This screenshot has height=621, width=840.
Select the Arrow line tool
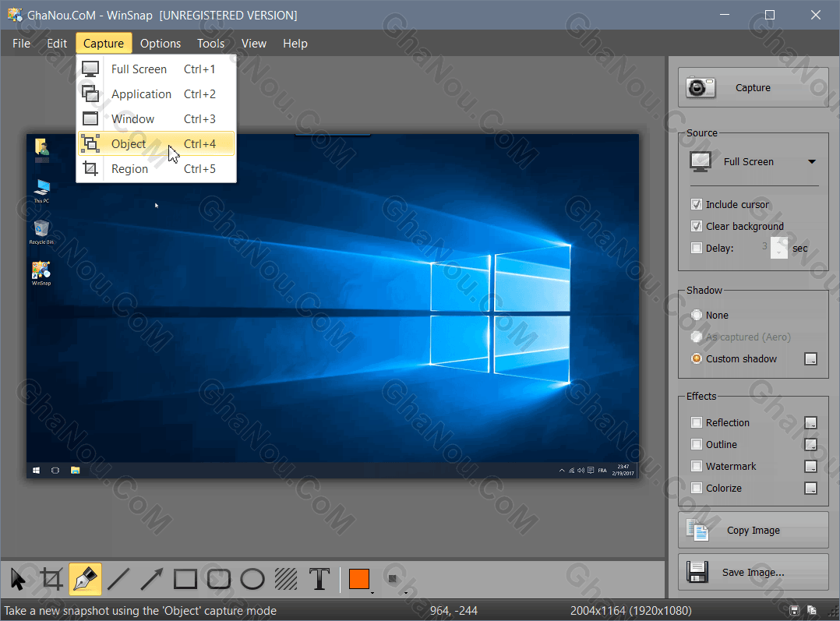(x=152, y=579)
